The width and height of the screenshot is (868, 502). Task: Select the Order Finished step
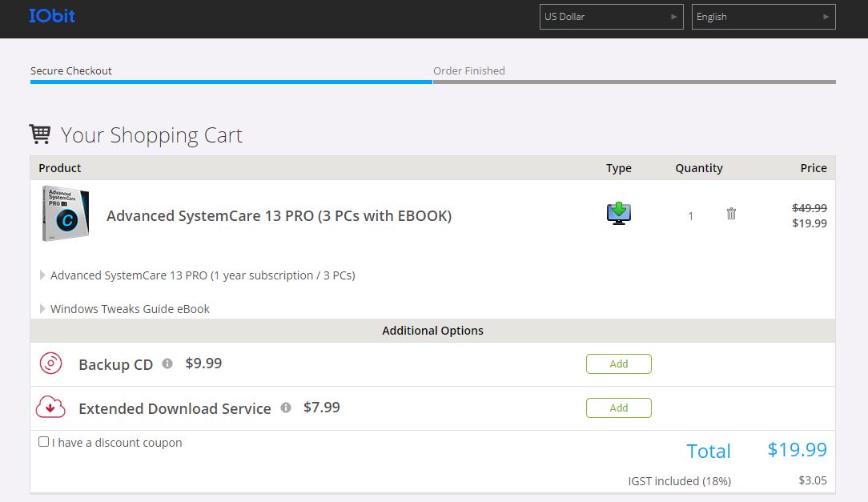[x=469, y=70]
